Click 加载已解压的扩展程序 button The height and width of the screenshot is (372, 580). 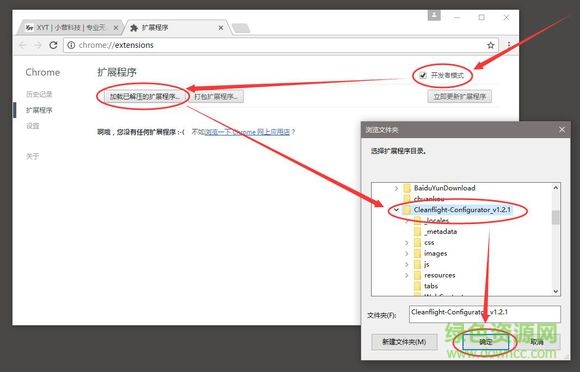(x=144, y=97)
